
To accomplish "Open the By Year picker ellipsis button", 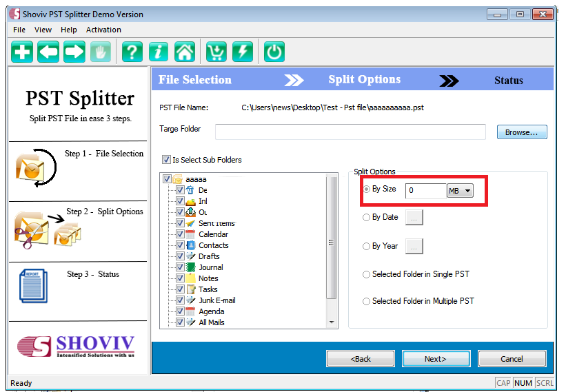I will (414, 247).
